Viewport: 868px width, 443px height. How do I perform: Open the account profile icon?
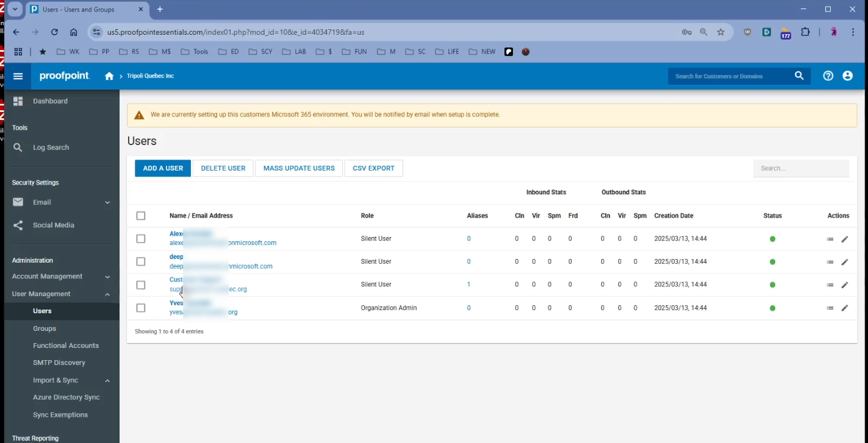847,76
